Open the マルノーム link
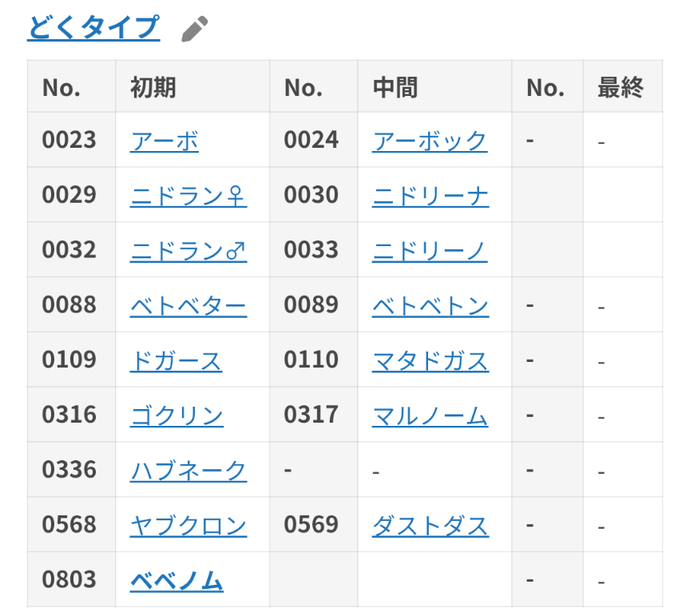 point(430,416)
